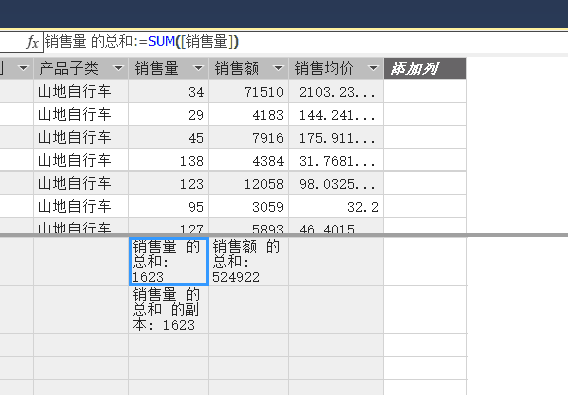This screenshot has height=395, width=568.
Task: Click the sales quantity cell 34
Action: pos(168,91)
